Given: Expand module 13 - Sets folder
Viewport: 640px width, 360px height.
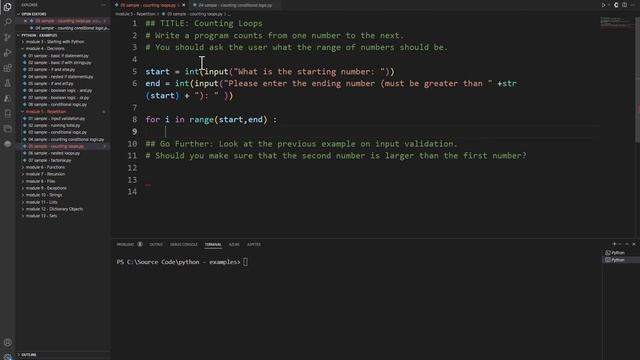Looking at the screenshot, I should tap(41, 216).
